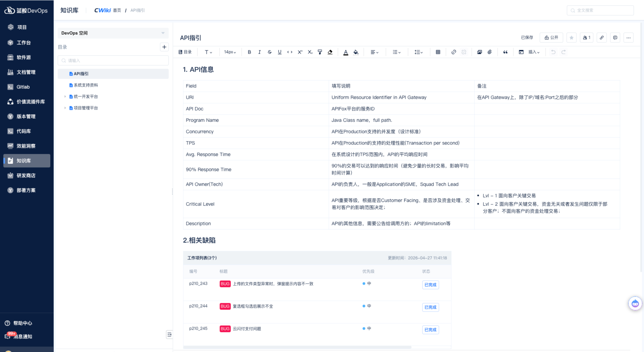Toggle bold formatting in editor toolbar

[249, 52]
